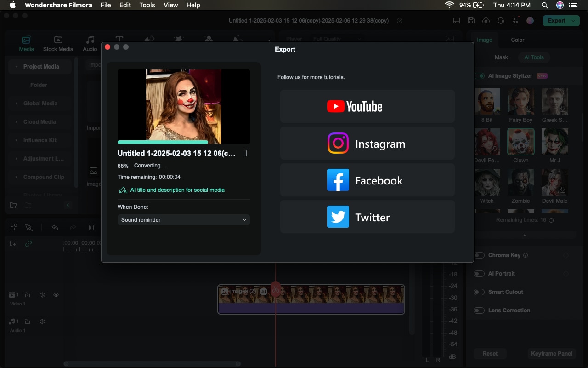Lock the Video 1 track
This screenshot has height=368, width=588.
(28, 295)
